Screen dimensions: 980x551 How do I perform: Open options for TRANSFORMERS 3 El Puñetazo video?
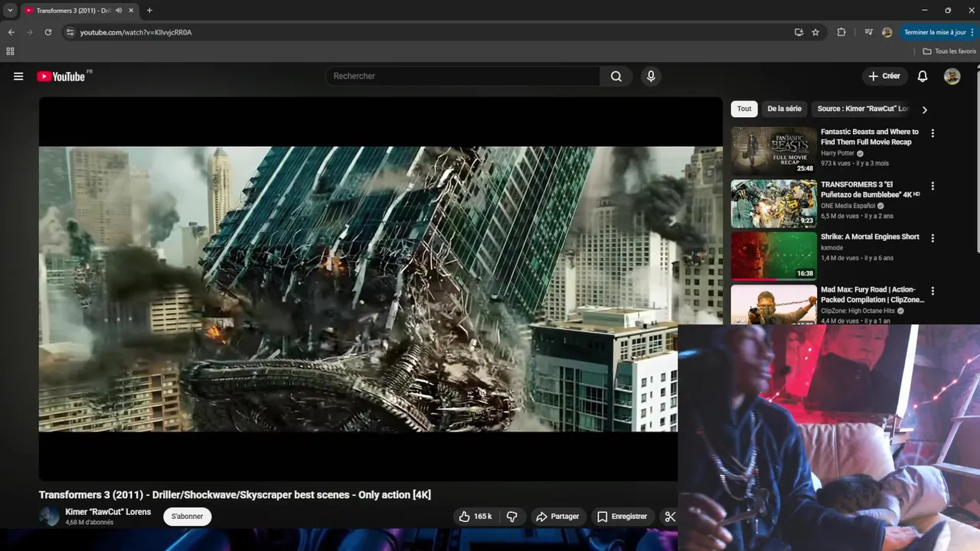click(x=933, y=186)
